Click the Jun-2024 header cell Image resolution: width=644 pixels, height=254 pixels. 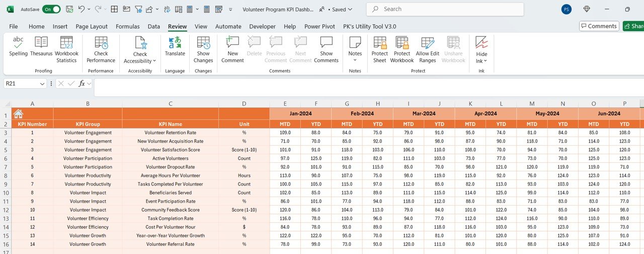click(x=608, y=114)
